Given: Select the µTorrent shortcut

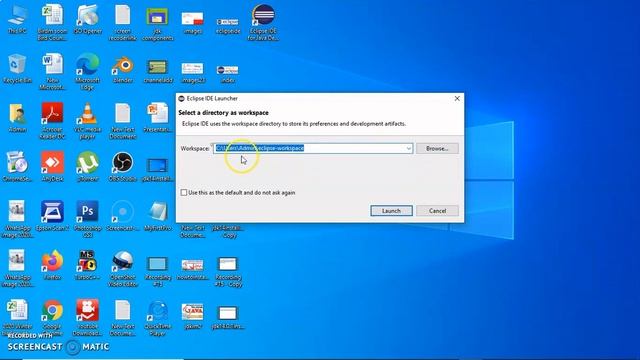Looking at the screenshot, I should pyautogui.click(x=87, y=167).
